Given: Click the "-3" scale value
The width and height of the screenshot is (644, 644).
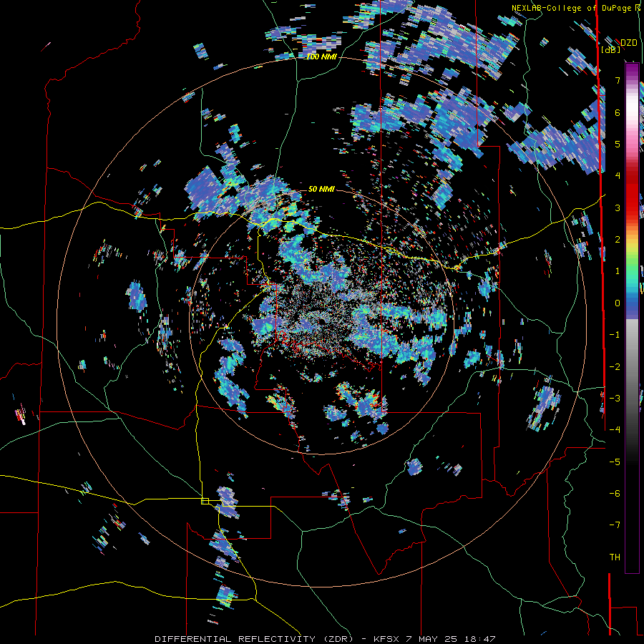Looking at the screenshot, I should click(615, 398).
